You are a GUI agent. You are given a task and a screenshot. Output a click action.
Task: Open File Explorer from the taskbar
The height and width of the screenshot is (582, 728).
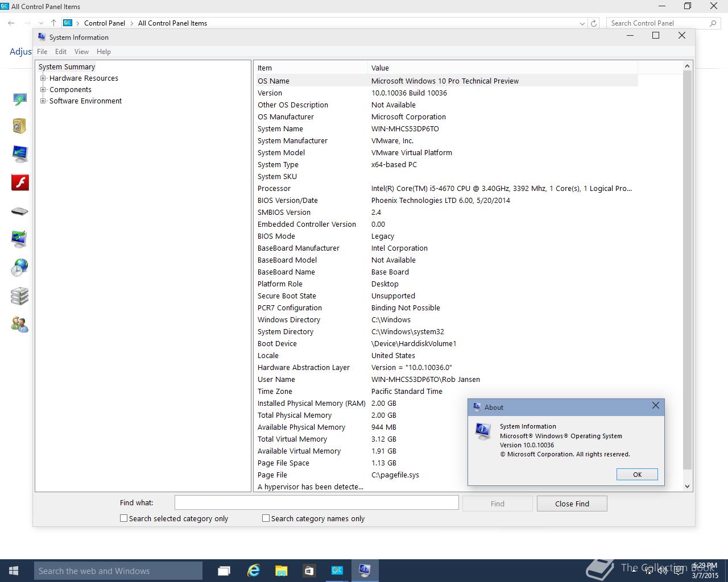[281, 571]
